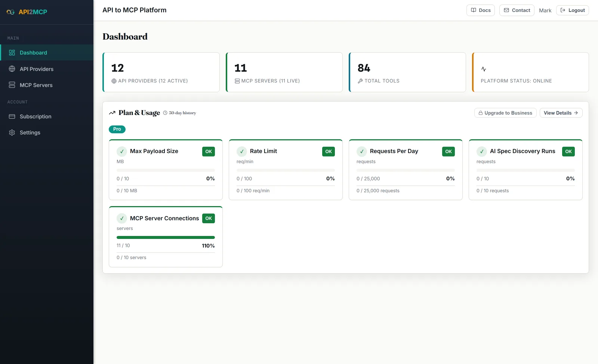Click the checkmark icon on Requests Per Day
This screenshot has height=364, width=598.
tap(362, 152)
